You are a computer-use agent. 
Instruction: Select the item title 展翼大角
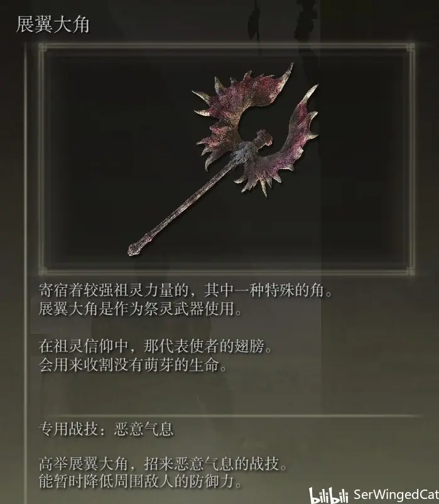[x=52, y=25]
